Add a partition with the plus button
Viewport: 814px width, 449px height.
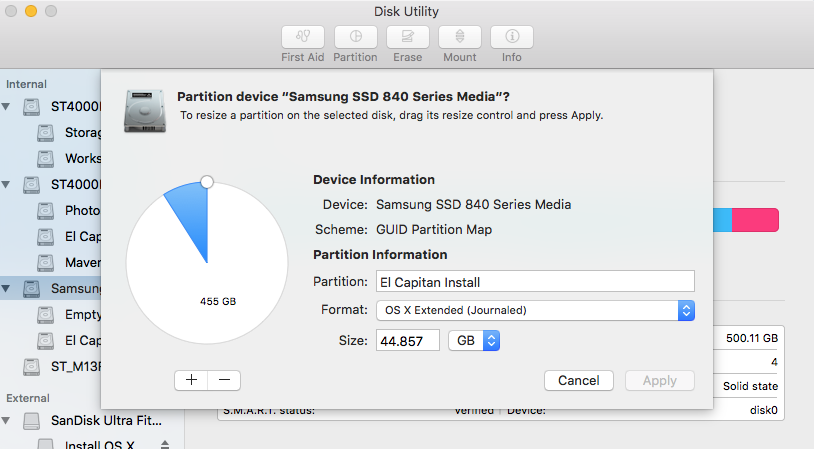[x=191, y=380]
